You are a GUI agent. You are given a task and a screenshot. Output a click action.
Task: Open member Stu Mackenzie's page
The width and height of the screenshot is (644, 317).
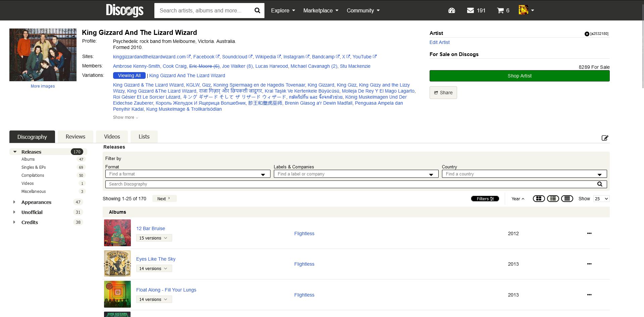tap(355, 66)
